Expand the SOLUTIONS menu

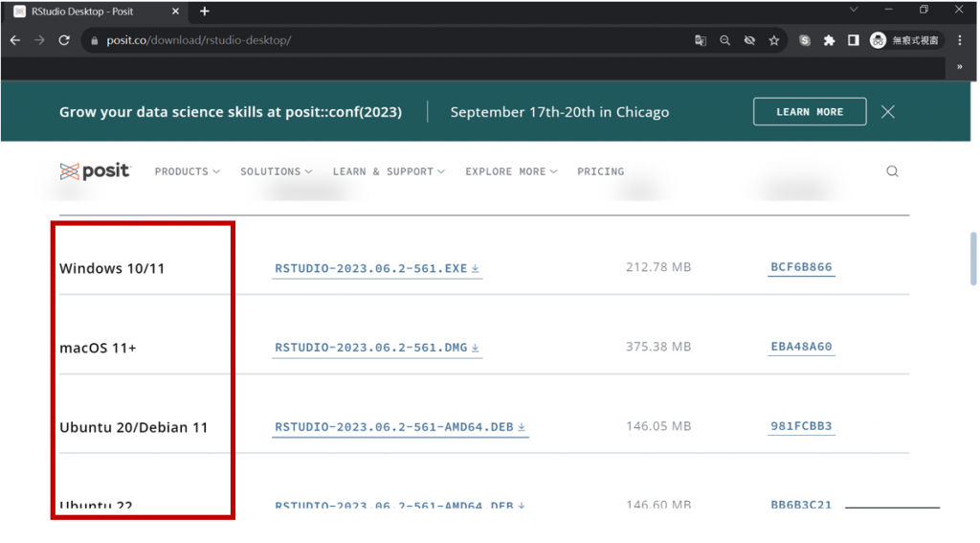(277, 171)
